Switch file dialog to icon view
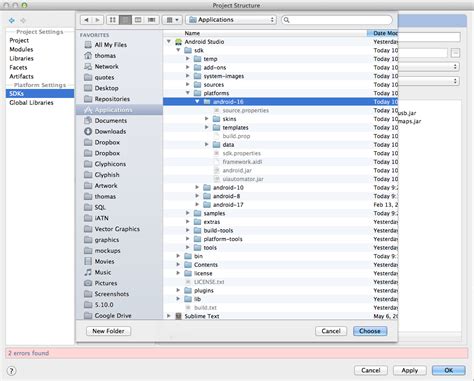This screenshot has height=381, width=474. [113, 20]
